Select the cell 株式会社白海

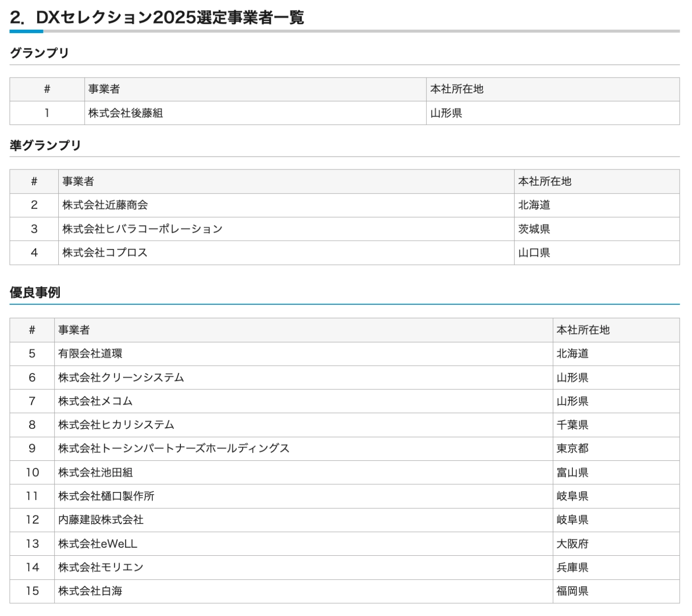pos(303,591)
